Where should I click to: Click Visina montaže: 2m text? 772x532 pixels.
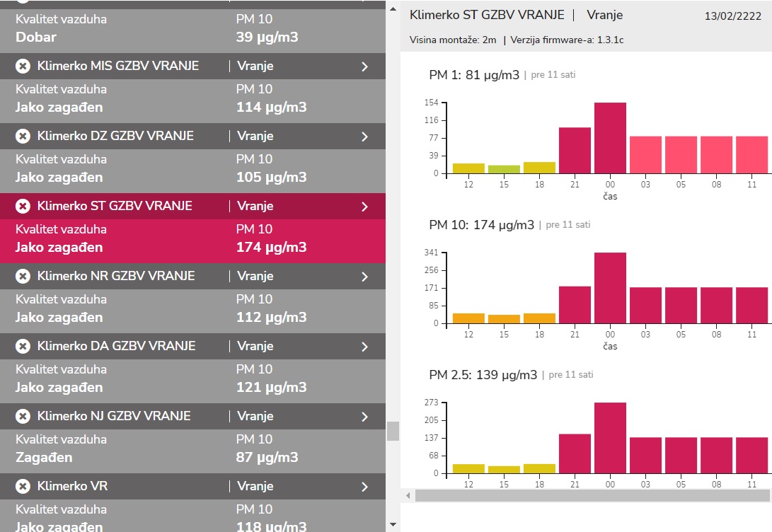(453, 40)
